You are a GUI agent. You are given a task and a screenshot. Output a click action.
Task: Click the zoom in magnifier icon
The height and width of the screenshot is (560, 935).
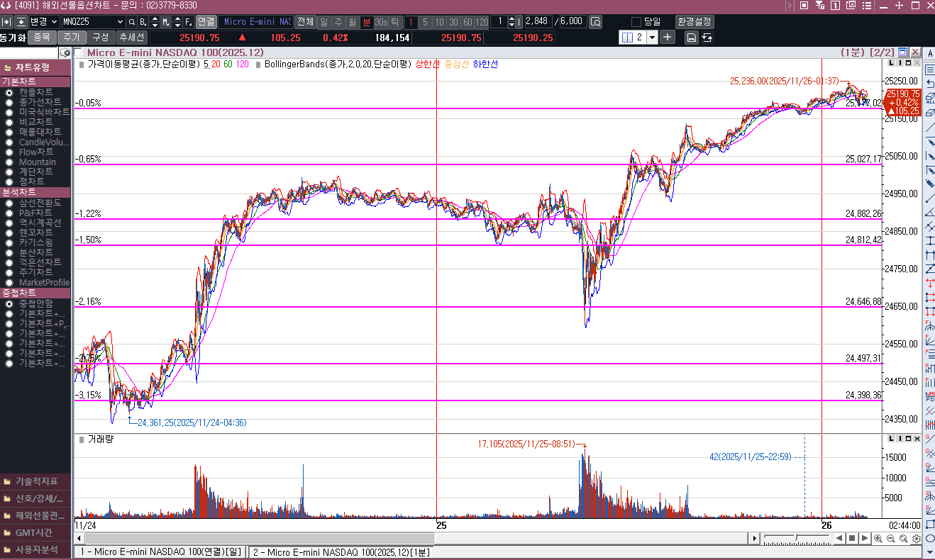[878, 539]
